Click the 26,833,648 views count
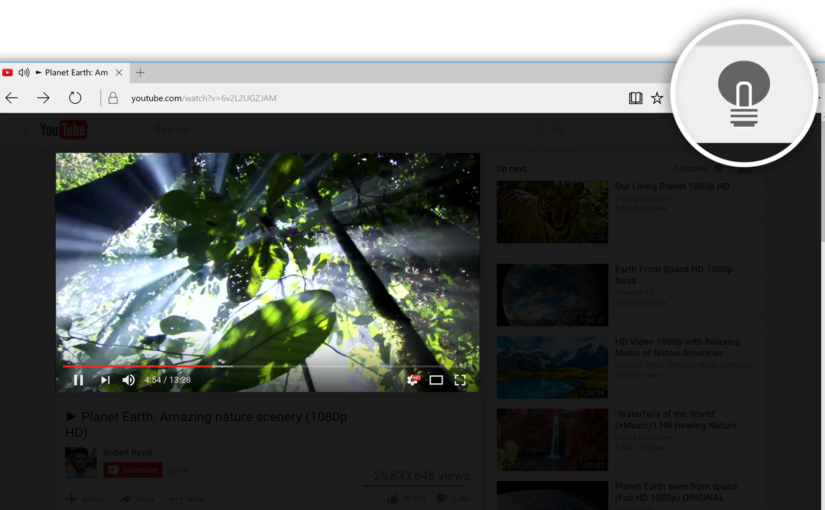 point(421,476)
